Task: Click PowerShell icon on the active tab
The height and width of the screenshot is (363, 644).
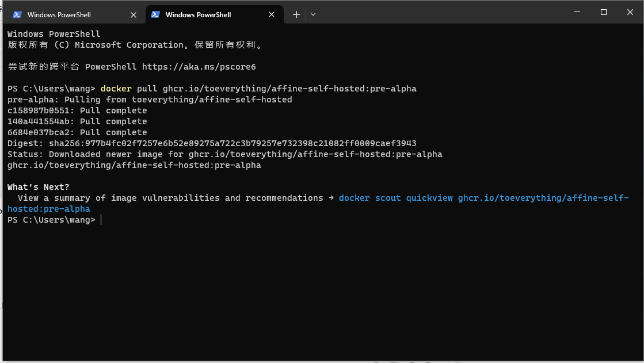Action: [155, 15]
